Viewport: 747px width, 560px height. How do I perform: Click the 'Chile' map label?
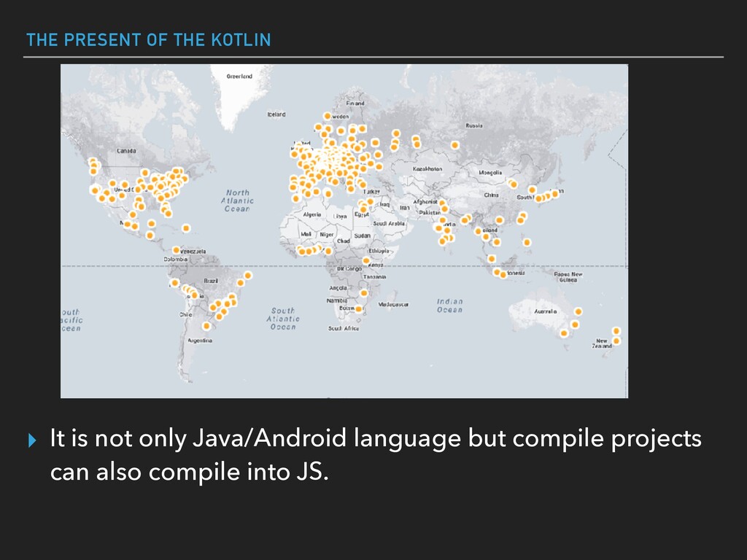point(185,315)
